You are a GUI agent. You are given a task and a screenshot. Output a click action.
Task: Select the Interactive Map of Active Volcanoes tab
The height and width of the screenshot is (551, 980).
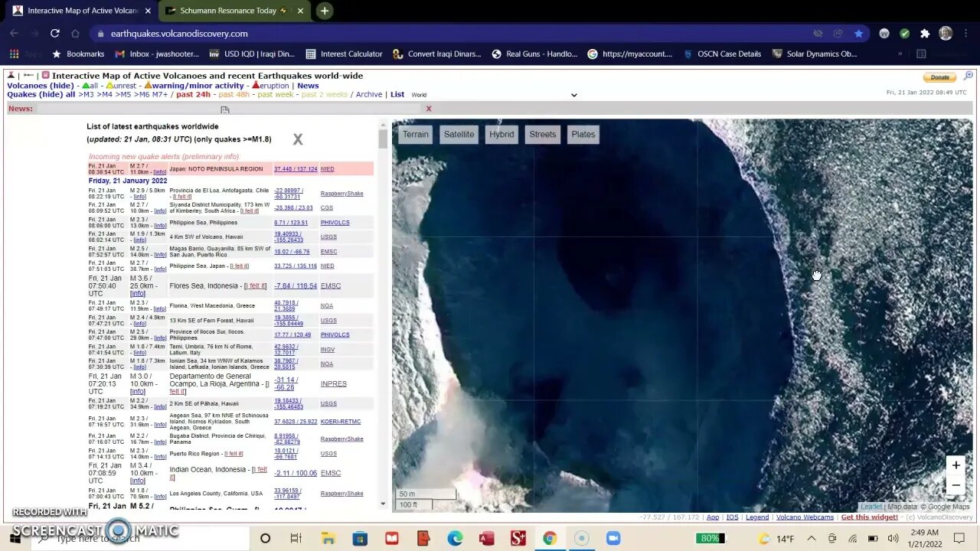click(80, 11)
